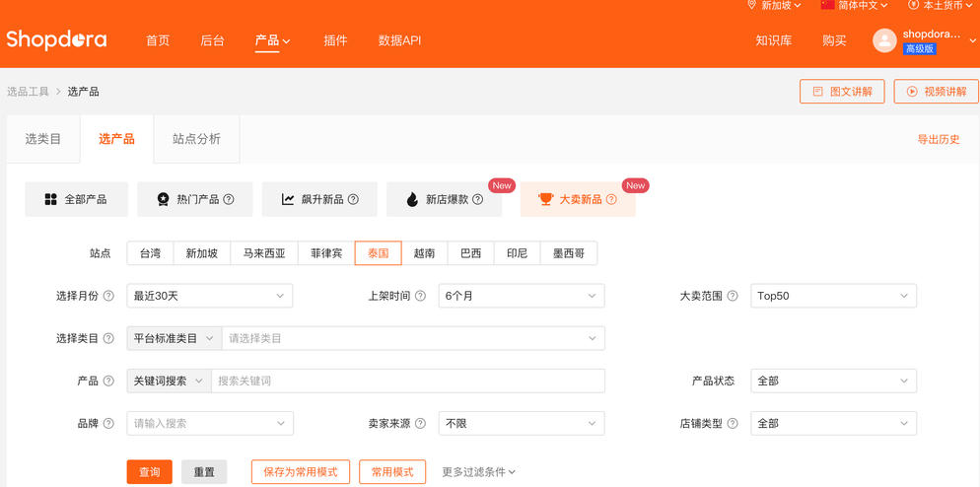Select the 马来西亚 site option
This screenshot has width=980, height=487.
click(264, 253)
